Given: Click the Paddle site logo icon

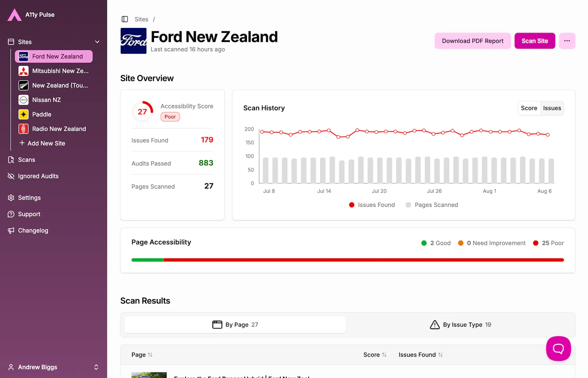Looking at the screenshot, I should 24,115.
